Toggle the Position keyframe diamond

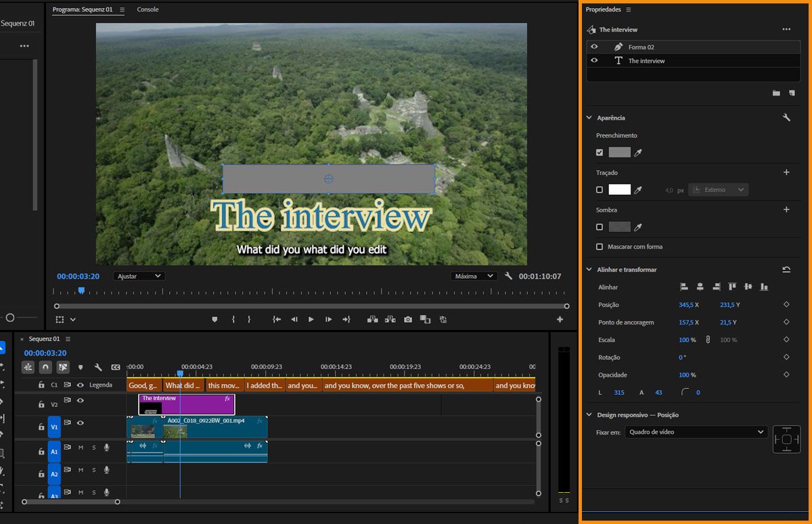click(x=786, y=305)
